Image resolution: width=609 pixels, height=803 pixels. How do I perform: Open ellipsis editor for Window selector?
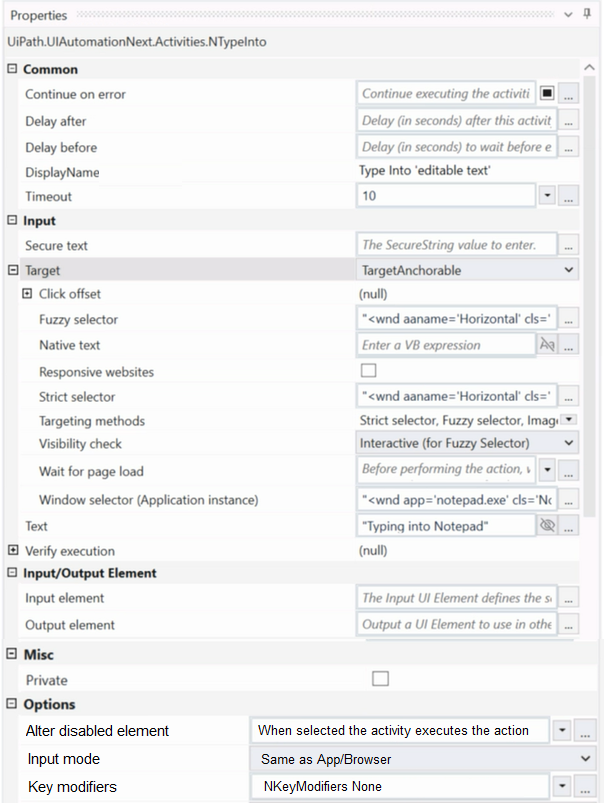(569, 499)
